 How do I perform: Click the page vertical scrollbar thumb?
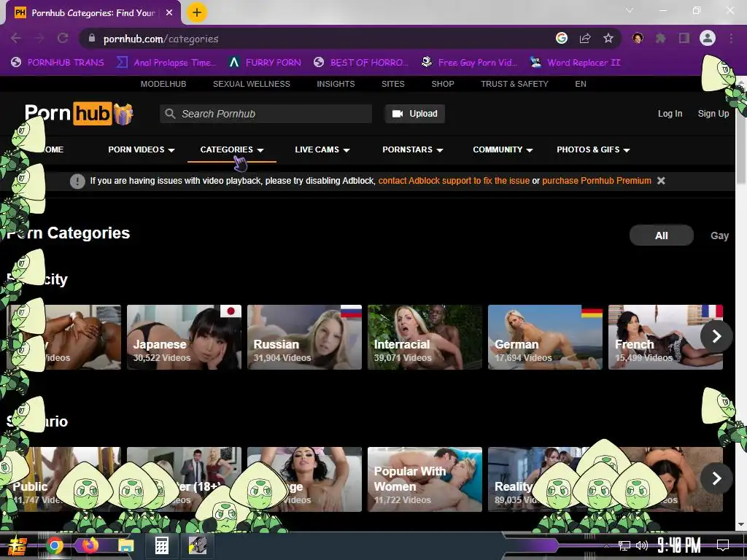pos(741,134)
